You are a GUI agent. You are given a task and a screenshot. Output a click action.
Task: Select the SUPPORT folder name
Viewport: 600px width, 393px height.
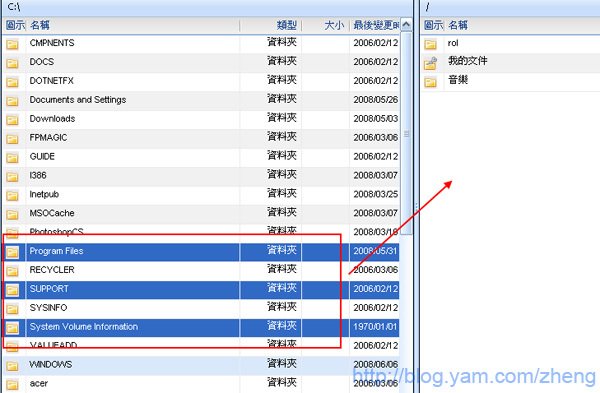click(49, 289)
